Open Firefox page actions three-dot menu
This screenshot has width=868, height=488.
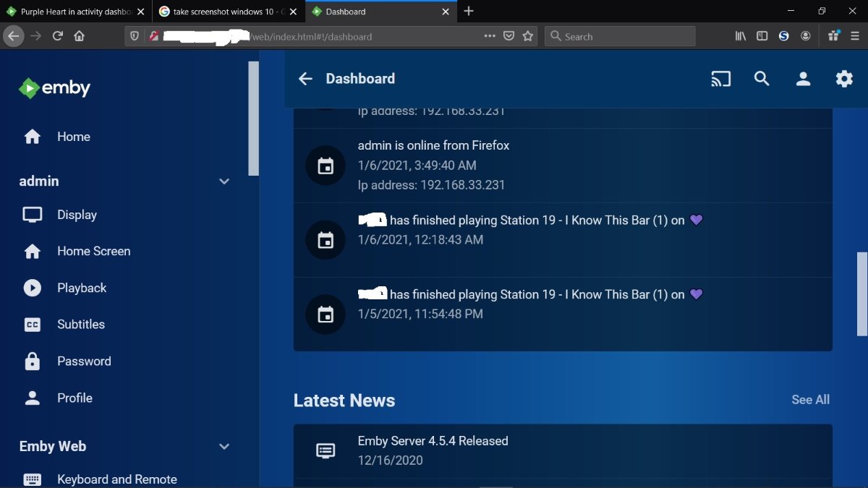490,36
